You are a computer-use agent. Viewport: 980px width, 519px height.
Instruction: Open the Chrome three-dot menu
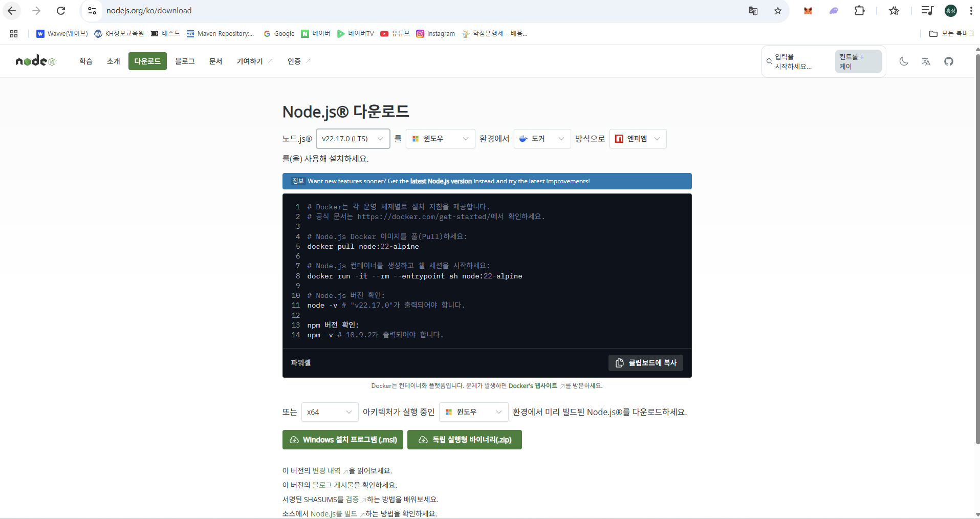971,11
